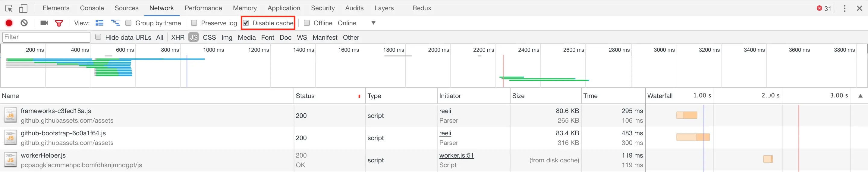Open the worker.js:51 initiator link
Screen dimensions: 868x172
tap(457, 155)
